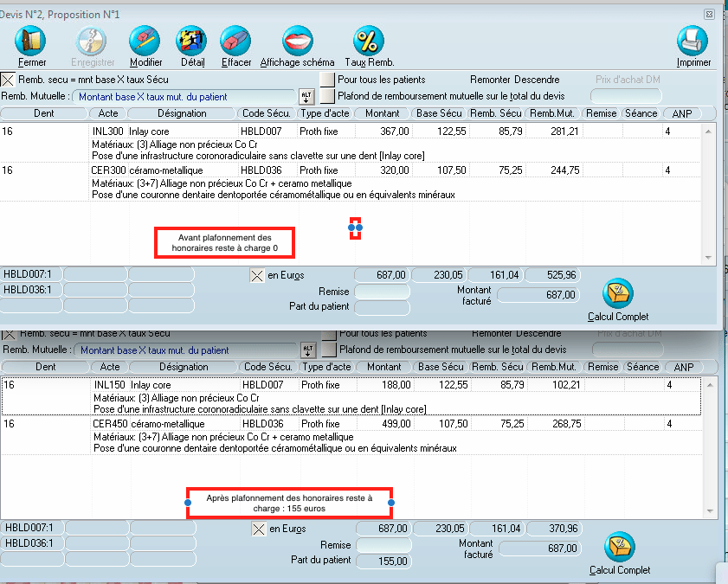This screenshot has width=728, height=584.
Task: Click the Imprimer printer icon
Action: [693, 42]
